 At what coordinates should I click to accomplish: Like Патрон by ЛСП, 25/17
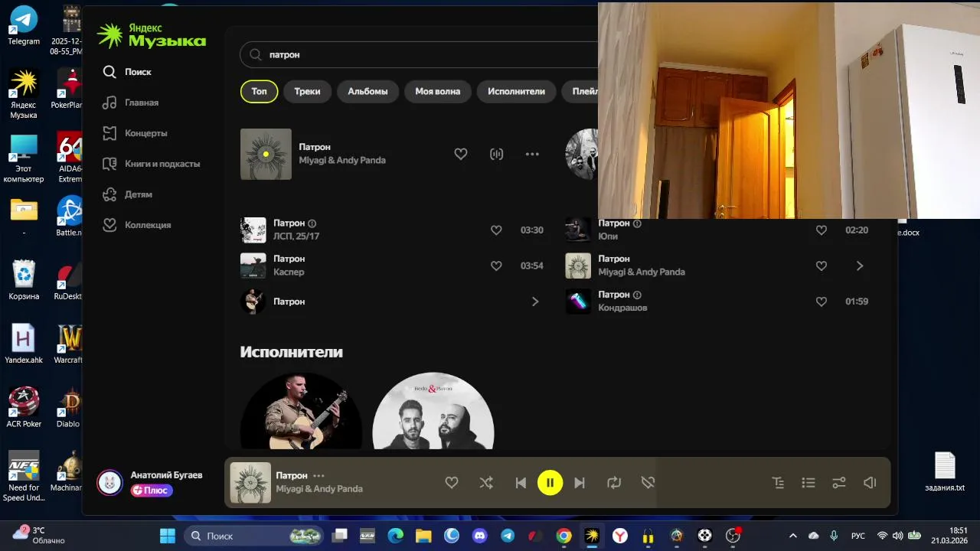pyautogui.click(x=496, y=230)
